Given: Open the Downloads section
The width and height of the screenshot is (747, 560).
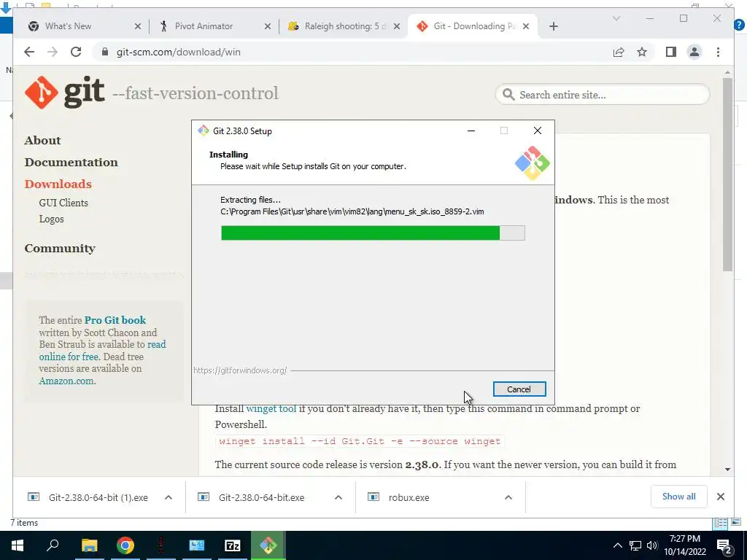Looking at the screenshot, I should (x=58, y=184).
